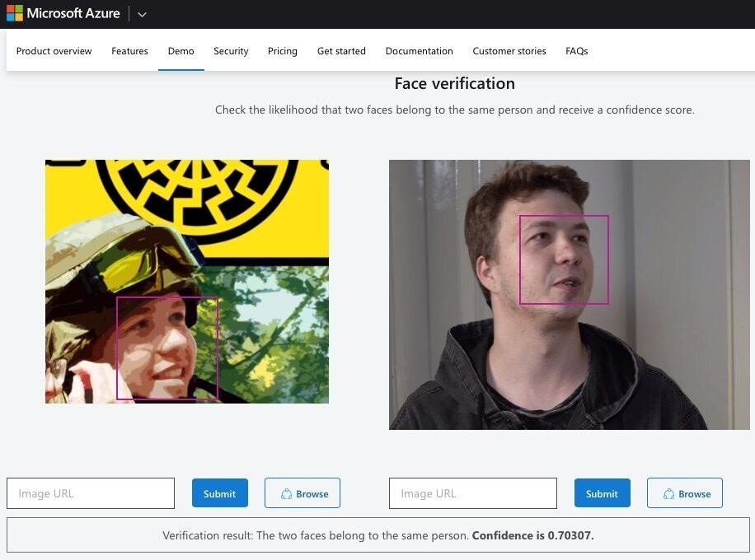Image resolution: width=755 pixels, height=560 pixels.
Task: Open the Pricing tab
Action: (283, 51)
